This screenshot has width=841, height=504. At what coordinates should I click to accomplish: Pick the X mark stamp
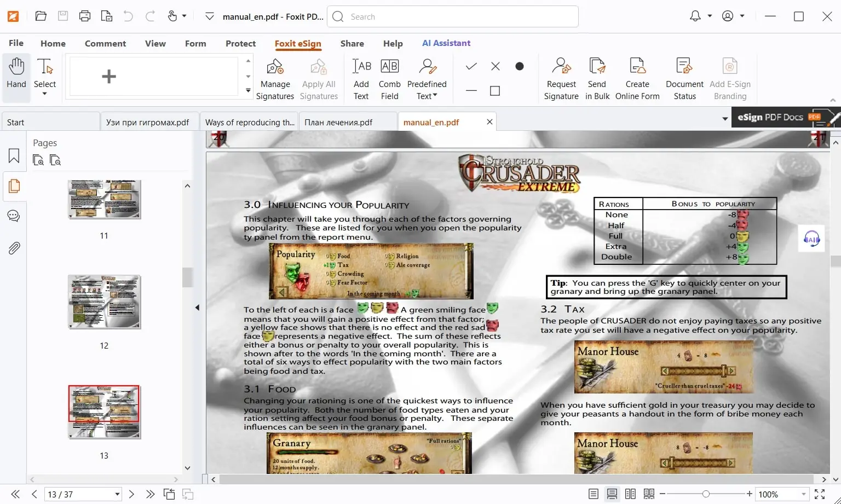click(496, 66)
